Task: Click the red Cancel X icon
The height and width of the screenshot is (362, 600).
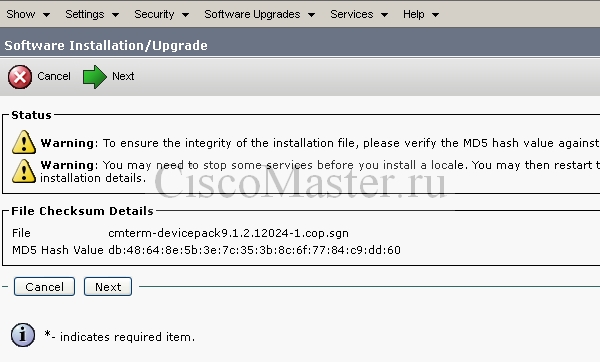Action: [x=20, y=77]
